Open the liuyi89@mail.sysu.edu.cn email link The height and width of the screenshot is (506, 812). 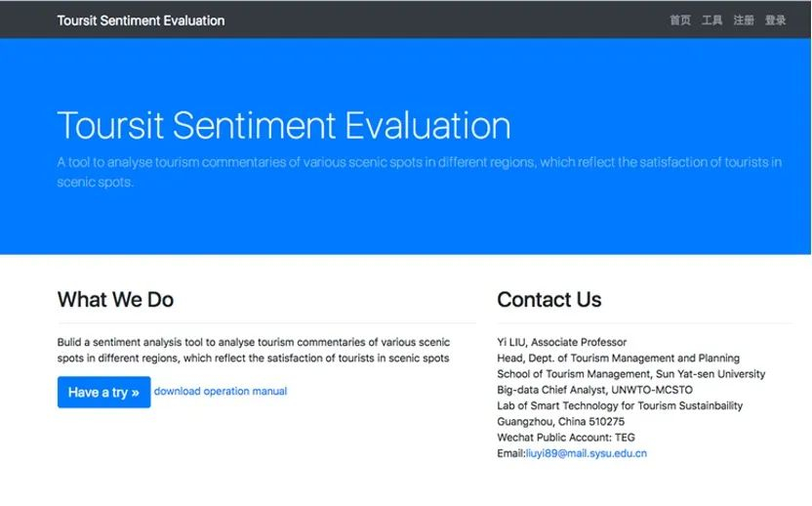(x=586, y=453)
